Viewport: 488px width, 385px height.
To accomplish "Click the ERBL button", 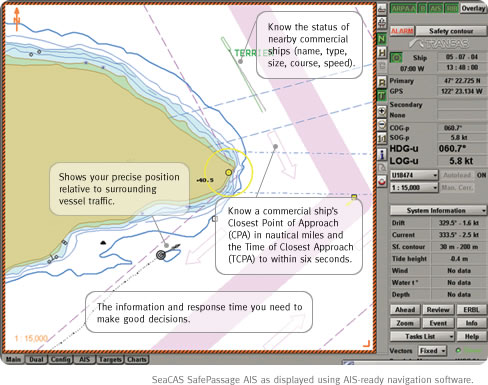I will coord(471,310).
